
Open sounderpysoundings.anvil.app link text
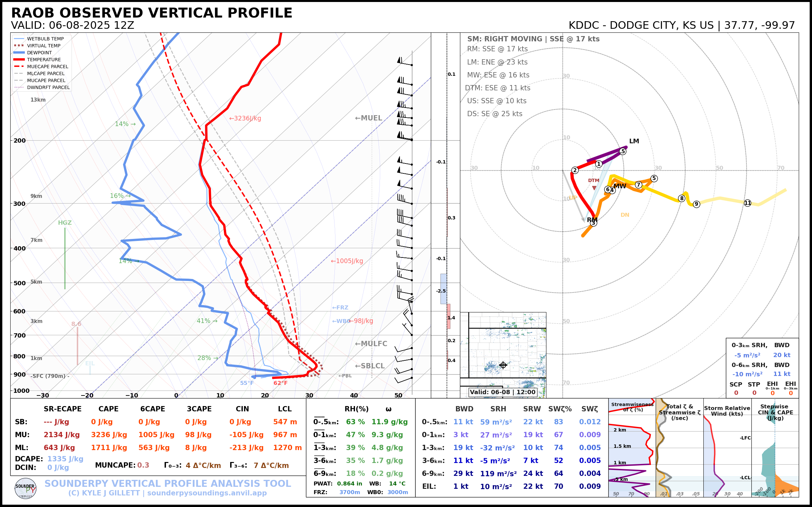pyautogui.click(x=207, y=493)
